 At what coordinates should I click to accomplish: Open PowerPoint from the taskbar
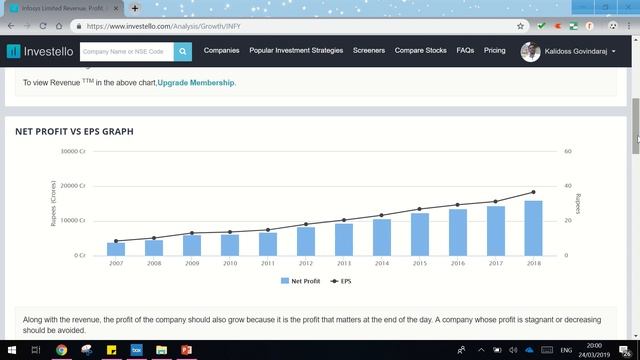(186, 350)
